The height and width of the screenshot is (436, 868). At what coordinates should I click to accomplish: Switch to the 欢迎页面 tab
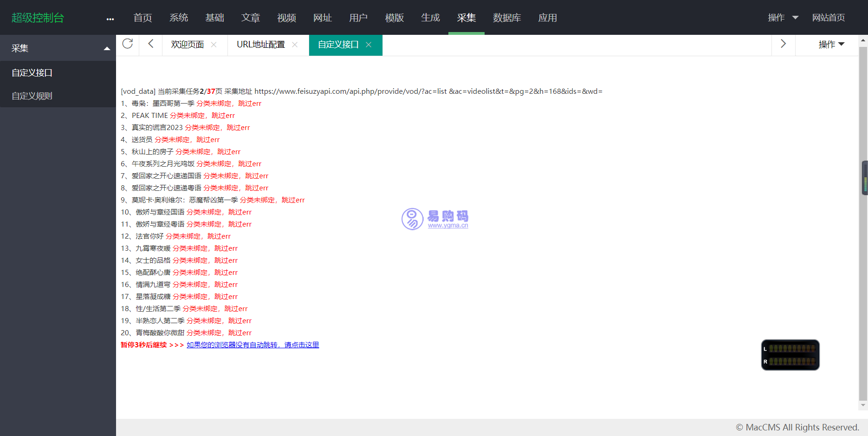pyautogui.click(x=187, y=45)
